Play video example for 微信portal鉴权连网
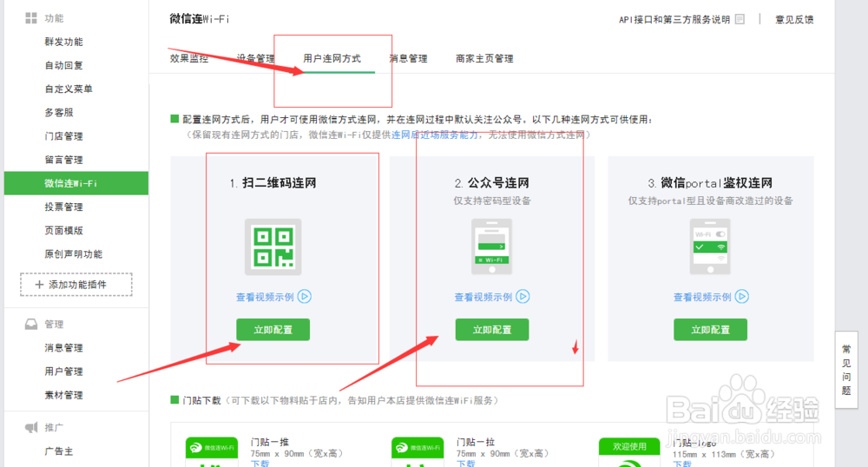This screenshot has height=467, width=868. click(742, 297)
